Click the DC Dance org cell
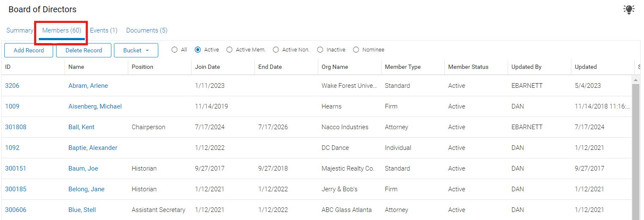Image resolution: width=644 pixels, height=220 pixels. point(335,148)
